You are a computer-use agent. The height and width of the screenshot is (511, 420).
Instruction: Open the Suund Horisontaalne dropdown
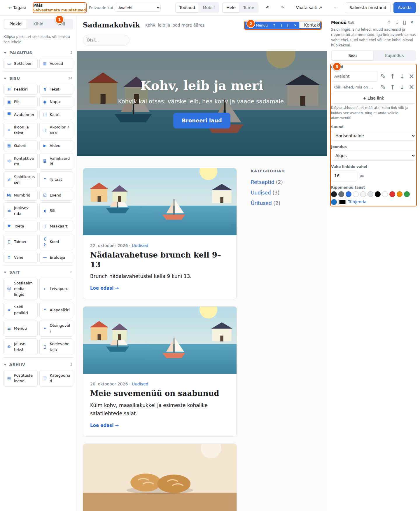373,136
